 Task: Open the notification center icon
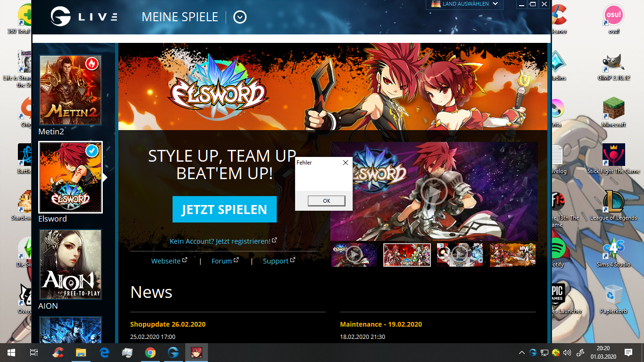click(628, 353)
